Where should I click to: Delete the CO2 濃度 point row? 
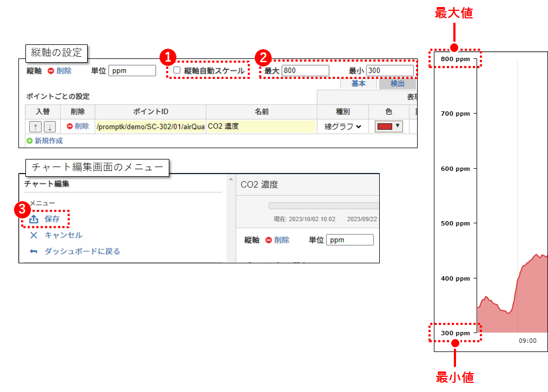82,126
